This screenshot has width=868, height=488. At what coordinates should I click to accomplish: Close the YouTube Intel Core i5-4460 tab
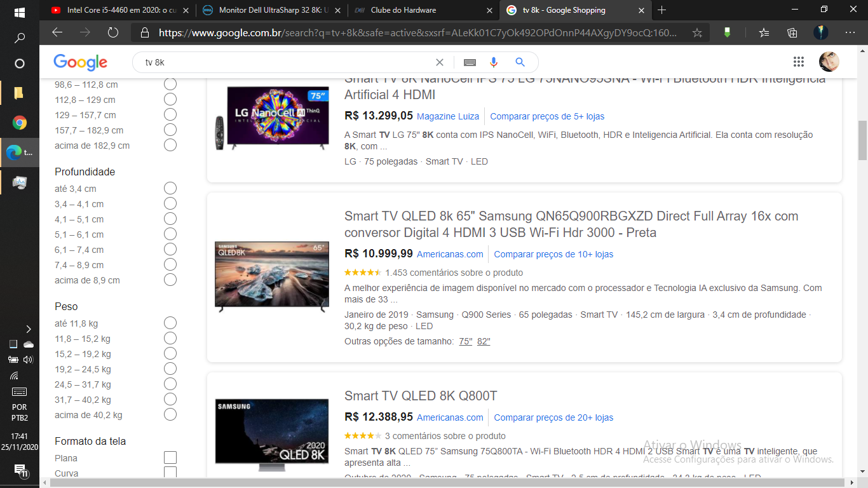(x=186, y=10)
